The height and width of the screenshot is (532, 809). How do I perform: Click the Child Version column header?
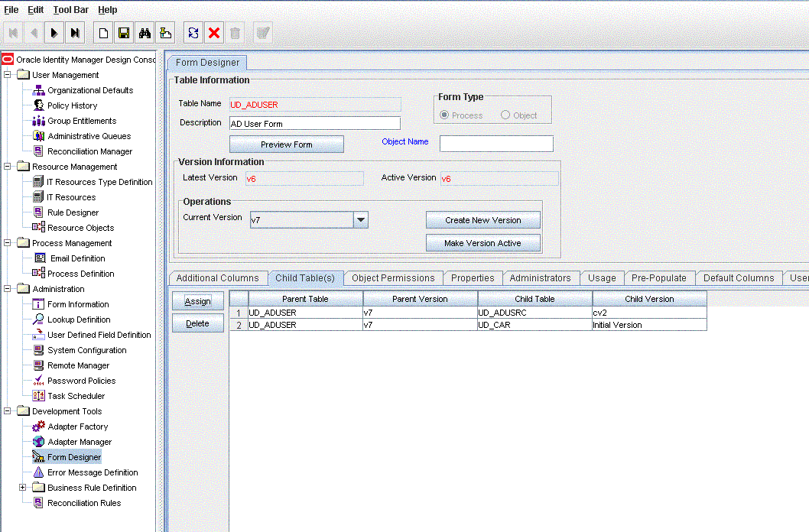pyautogui.click(x=650, y=299)
